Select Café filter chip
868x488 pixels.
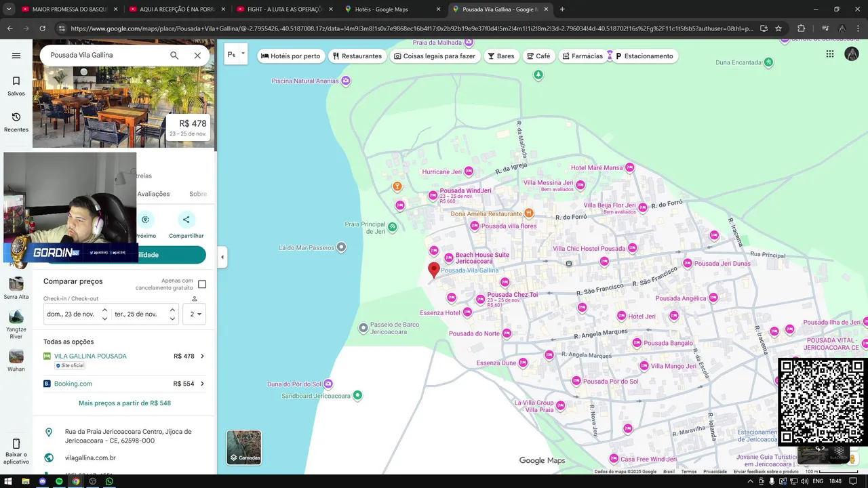pos(538,56)
